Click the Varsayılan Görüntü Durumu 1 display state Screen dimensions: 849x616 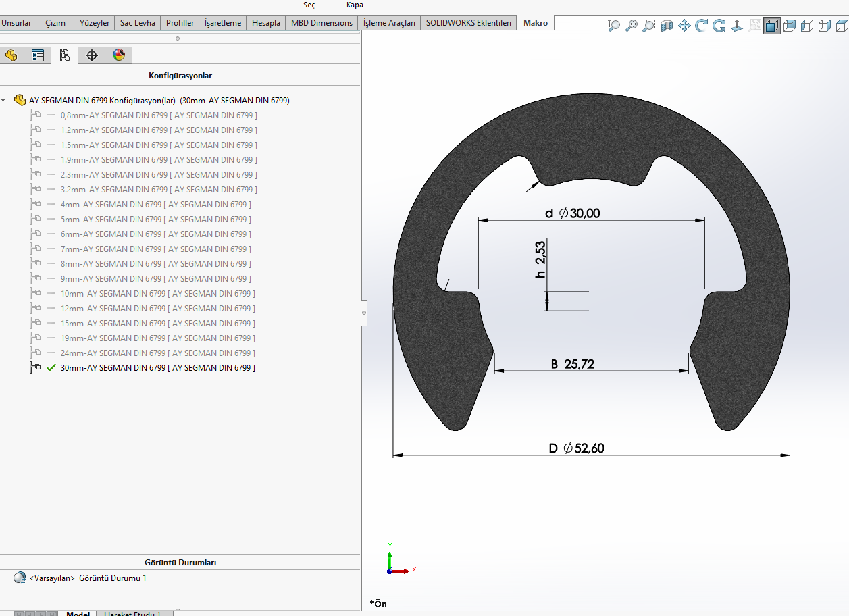[88, 578]
